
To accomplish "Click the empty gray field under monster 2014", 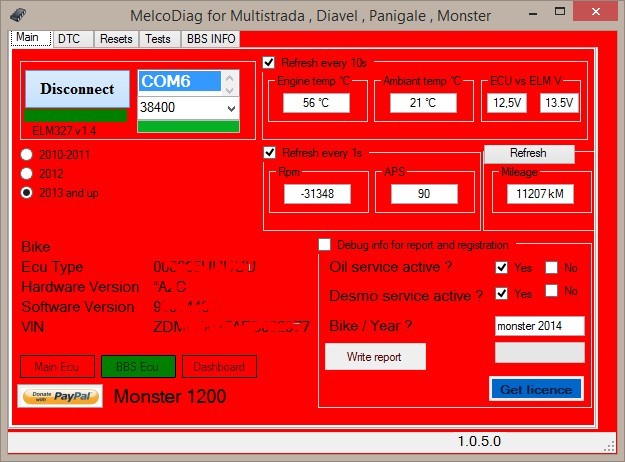I will [x=540, y=352].
